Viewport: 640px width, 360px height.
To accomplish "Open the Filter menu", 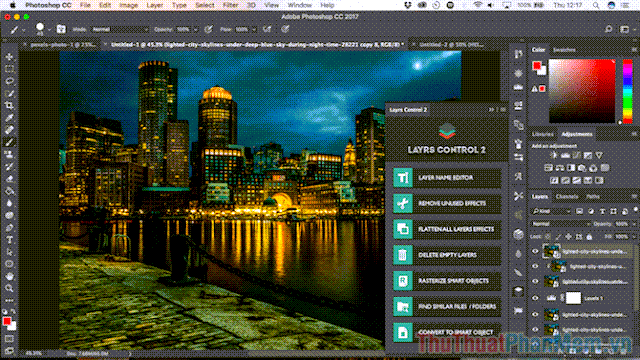I will click(x=230, y=5).
